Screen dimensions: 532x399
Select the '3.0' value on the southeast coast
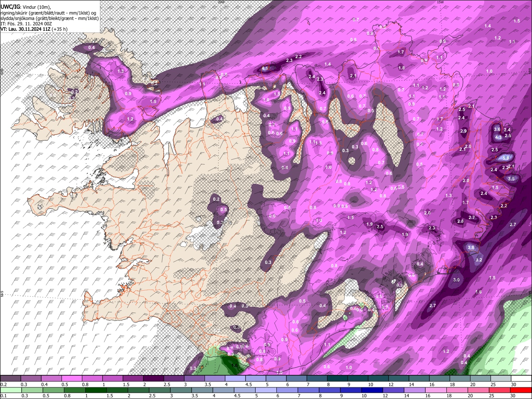tap(456, 280)
